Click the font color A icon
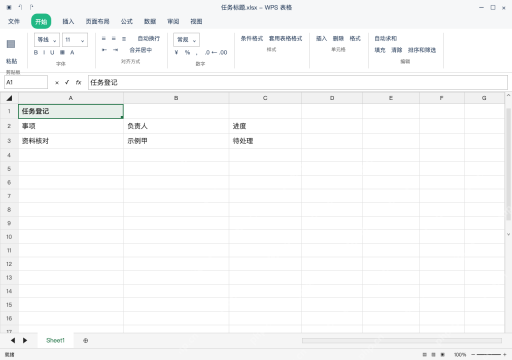The width and height of the screenshot is (512, 360). click(72, 52)
